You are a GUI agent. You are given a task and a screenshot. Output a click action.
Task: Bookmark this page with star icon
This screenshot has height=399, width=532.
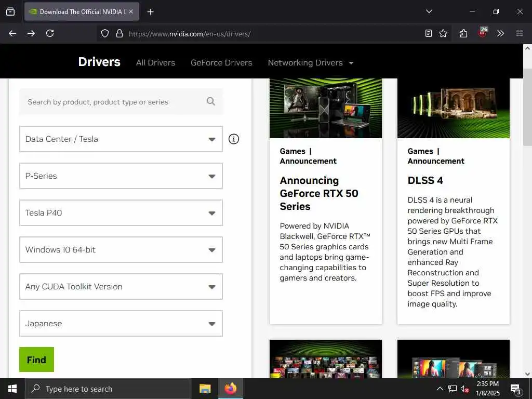point(443,33)
